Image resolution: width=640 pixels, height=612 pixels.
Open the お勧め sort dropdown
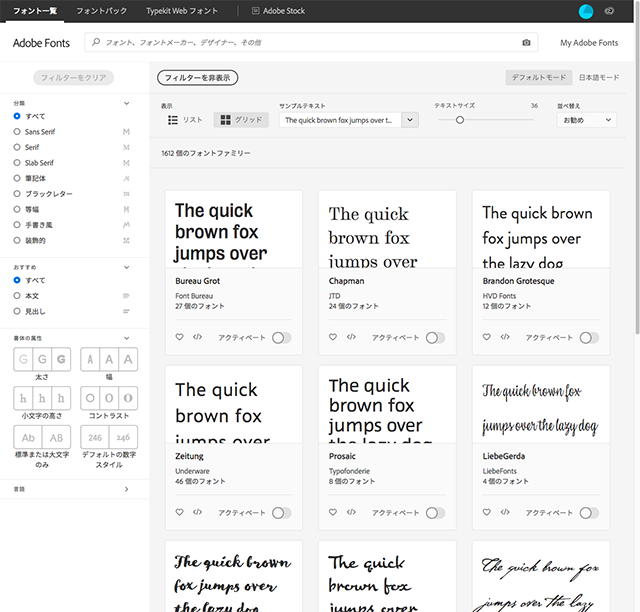587,120
